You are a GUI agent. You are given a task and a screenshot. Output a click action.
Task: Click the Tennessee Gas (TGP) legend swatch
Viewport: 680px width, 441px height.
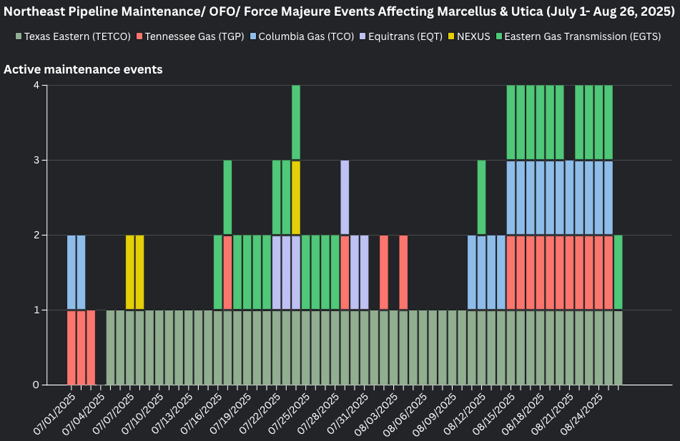coord(139,37)
